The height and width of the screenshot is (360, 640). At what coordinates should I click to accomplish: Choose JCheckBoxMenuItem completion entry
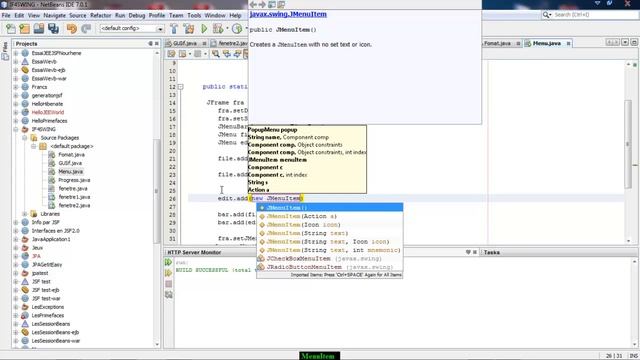click(329, 258)
